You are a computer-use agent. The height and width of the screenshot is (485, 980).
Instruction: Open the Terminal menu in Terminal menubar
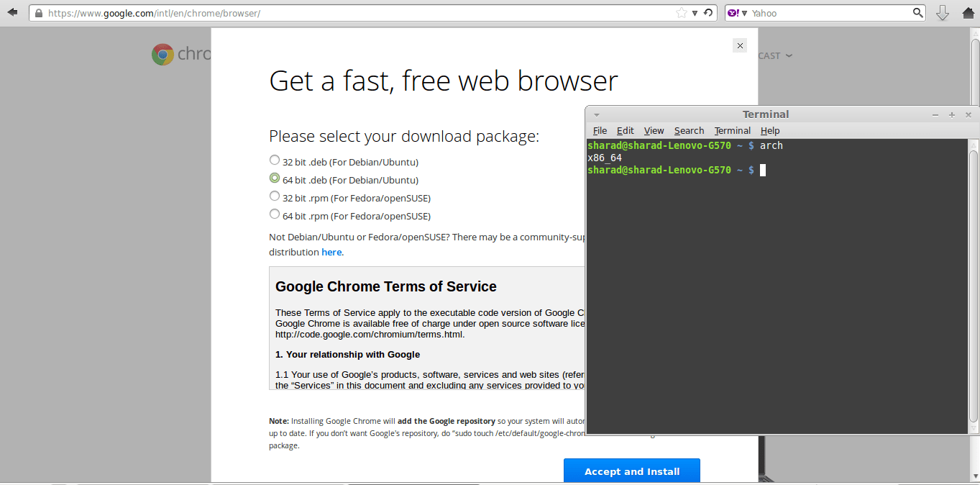click(x=732, y=130)
